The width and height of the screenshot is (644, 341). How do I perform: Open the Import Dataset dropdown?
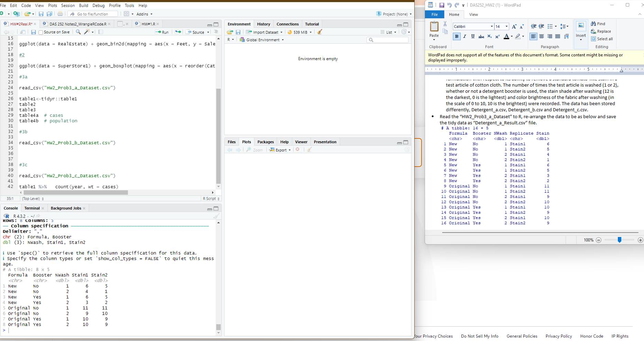click(x=264, y=32)
